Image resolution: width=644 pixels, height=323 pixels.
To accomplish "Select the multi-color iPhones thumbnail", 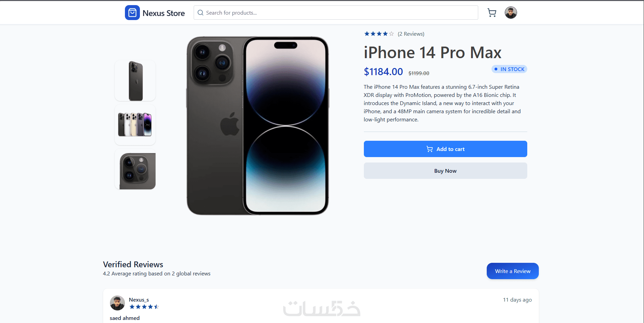I will coord(135,125).
